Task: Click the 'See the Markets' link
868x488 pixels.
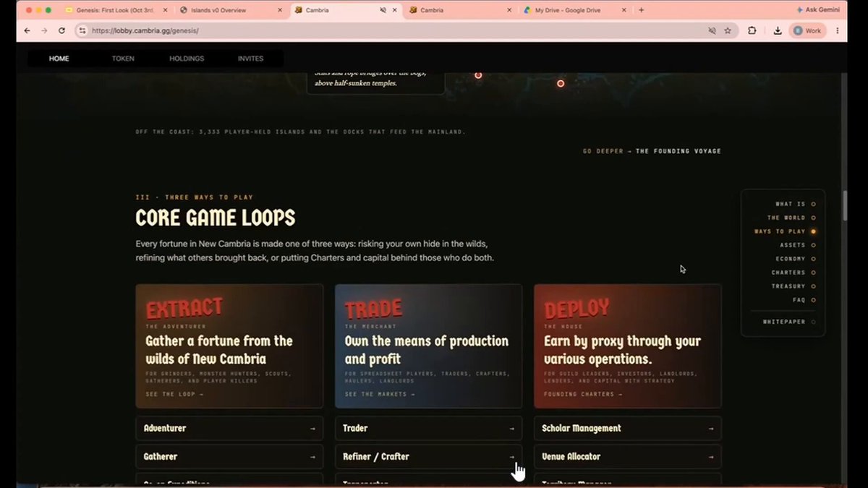Action: 380,394
